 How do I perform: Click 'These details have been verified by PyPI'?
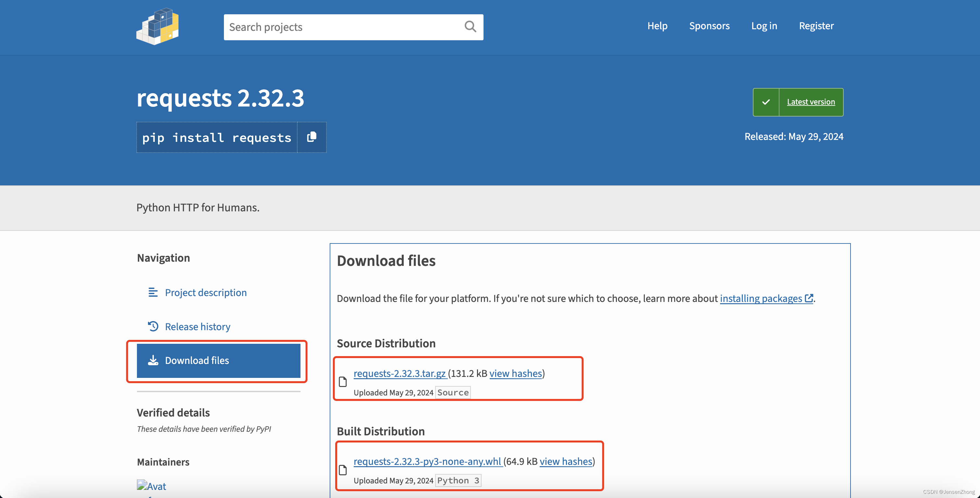point(204,429)
